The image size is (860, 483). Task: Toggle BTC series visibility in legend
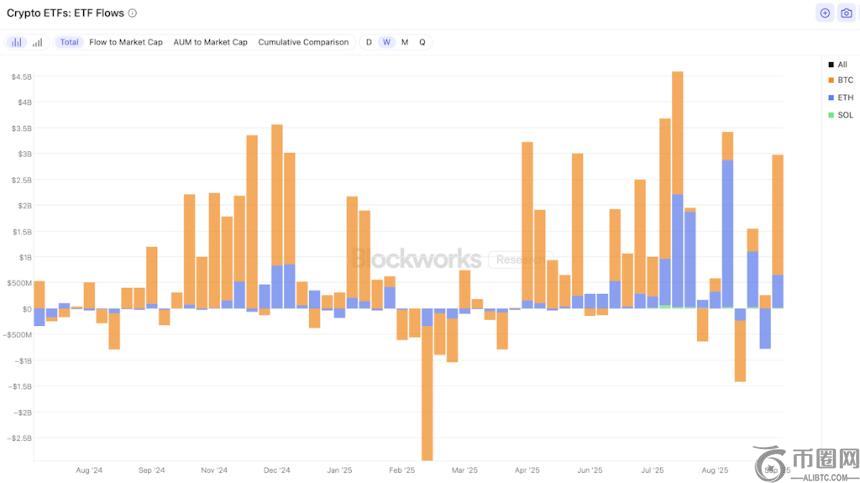click(x=844, y=80)
